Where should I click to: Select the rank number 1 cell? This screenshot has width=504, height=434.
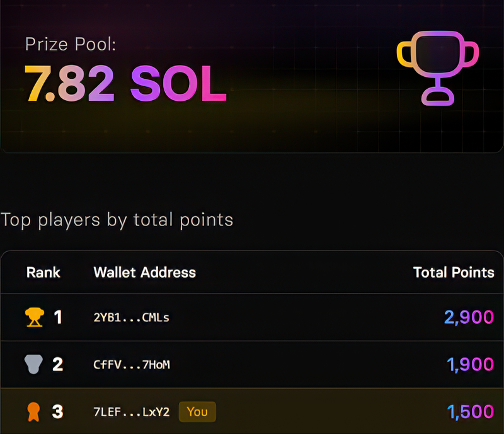[58, 317]
